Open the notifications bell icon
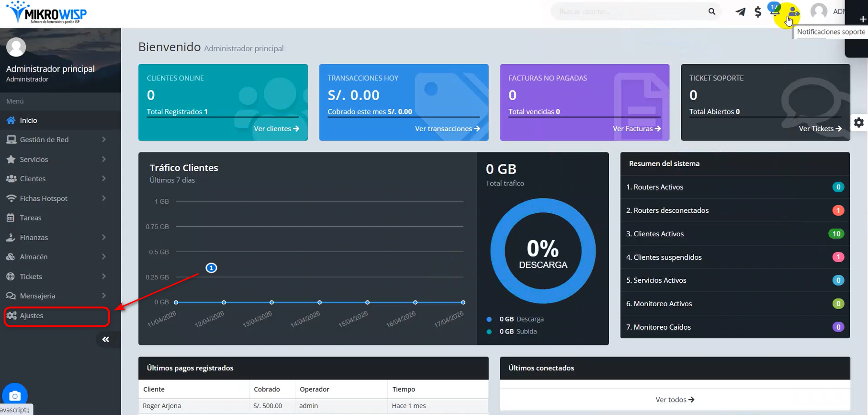868x415 pixels. point(774,12)
